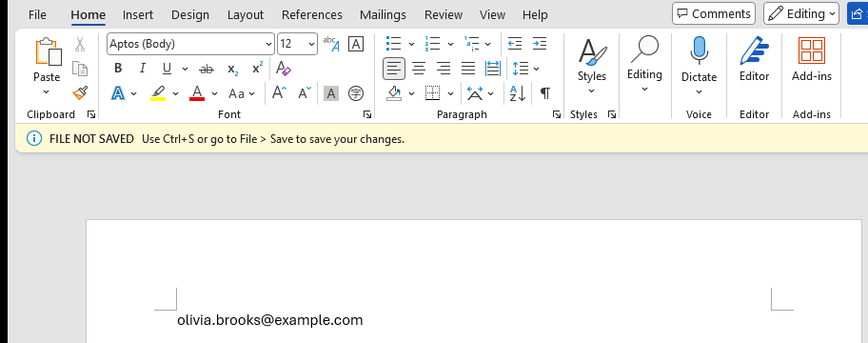Apply subscript formatting
The width and height of the screenshot is (868, 343).
pyautogui.click(x=233, y=70)
